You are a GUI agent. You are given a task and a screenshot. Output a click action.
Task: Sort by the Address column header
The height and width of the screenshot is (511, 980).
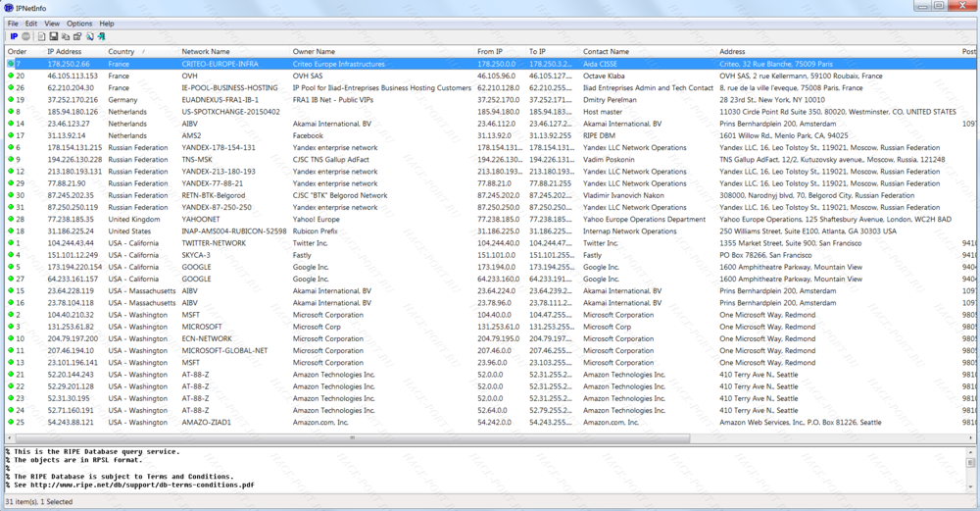(x=837, y=51)
